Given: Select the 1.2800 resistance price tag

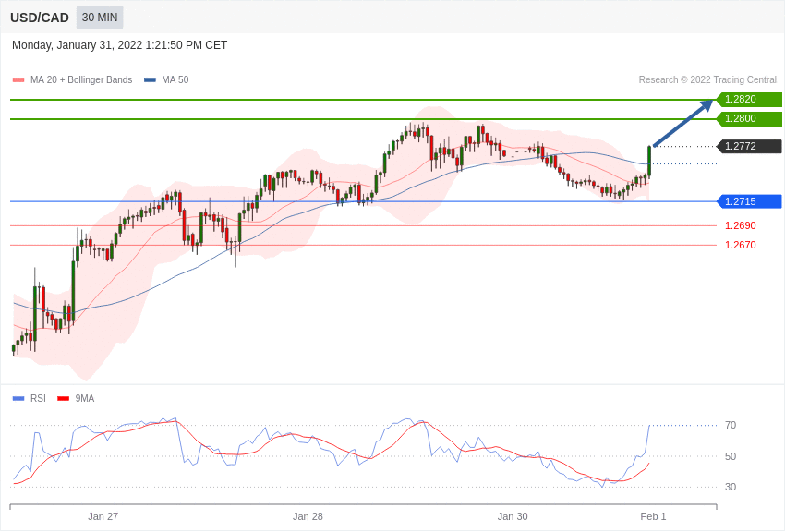Looking at the screenshot, I should pyautogui.click(x=749, y=118).
